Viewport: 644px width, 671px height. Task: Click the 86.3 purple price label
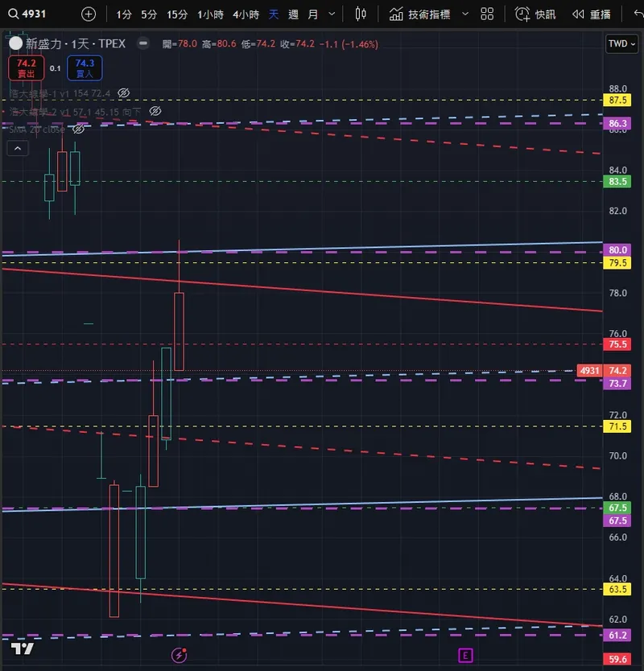(x=617, y=124)
